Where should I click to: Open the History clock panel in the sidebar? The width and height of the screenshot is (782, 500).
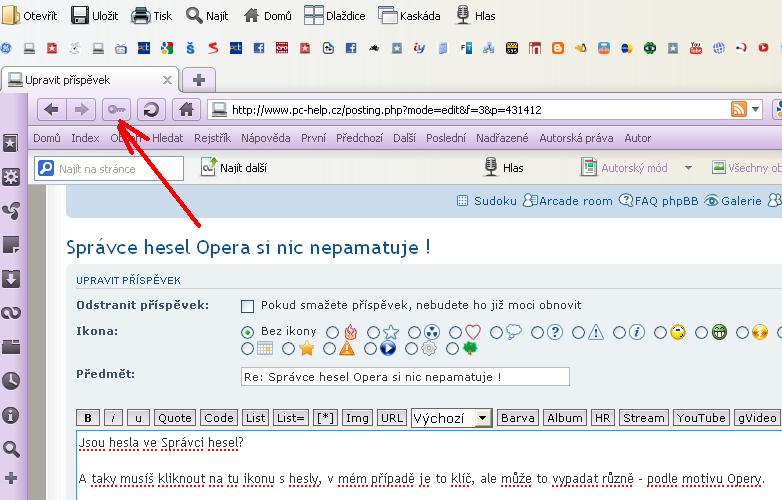point(11,380)
